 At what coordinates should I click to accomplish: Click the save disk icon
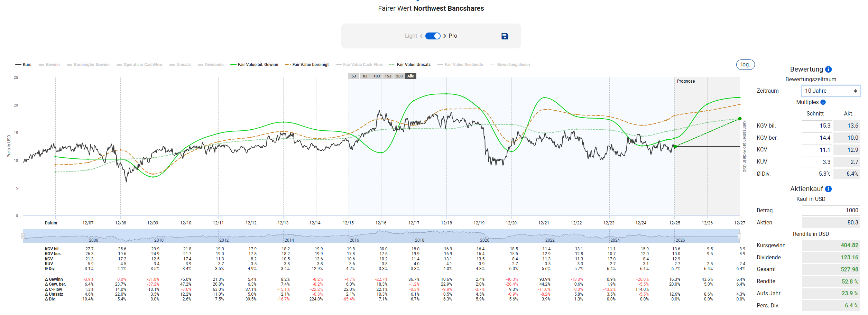click(x=505, y=36)
